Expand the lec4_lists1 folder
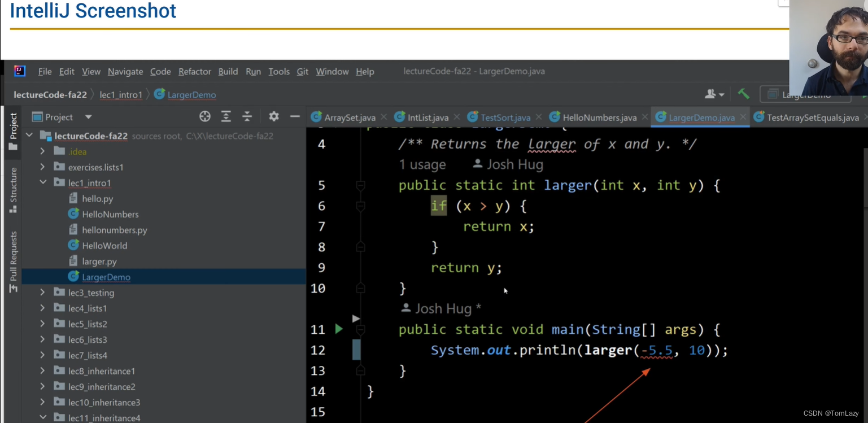This screenshot has height=423, width=868. pos(42,308)
